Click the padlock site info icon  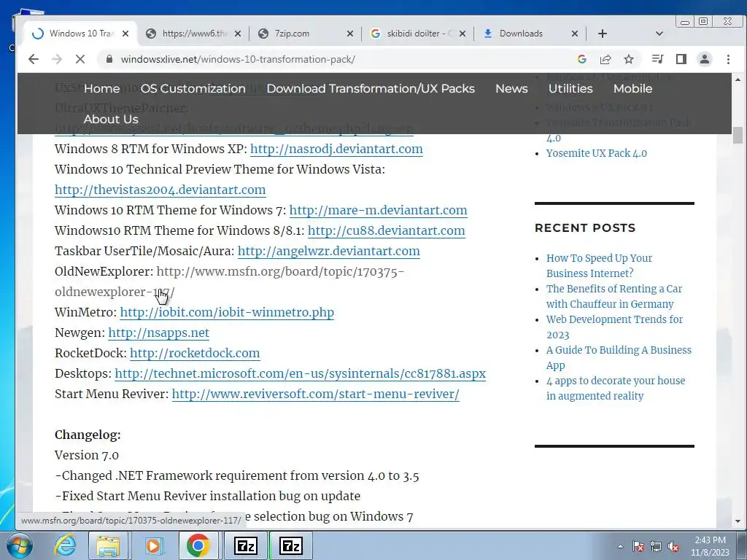[109, 59]
